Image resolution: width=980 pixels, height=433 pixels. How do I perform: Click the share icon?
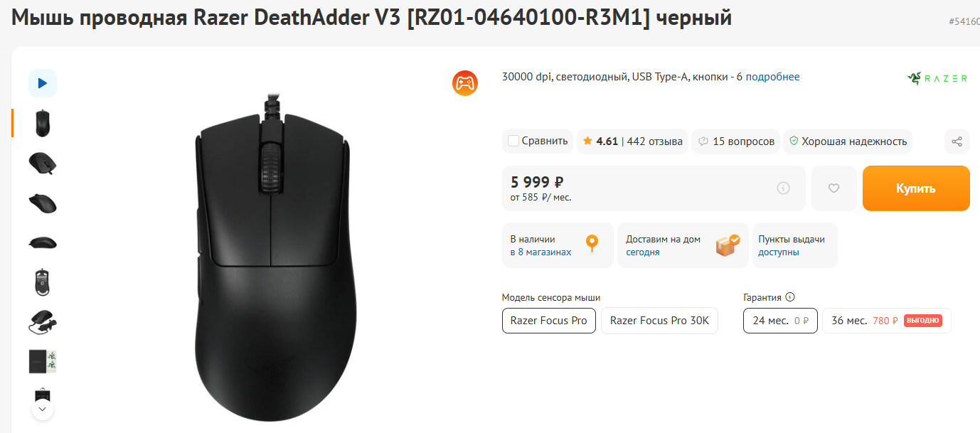(x=957, y=141)
